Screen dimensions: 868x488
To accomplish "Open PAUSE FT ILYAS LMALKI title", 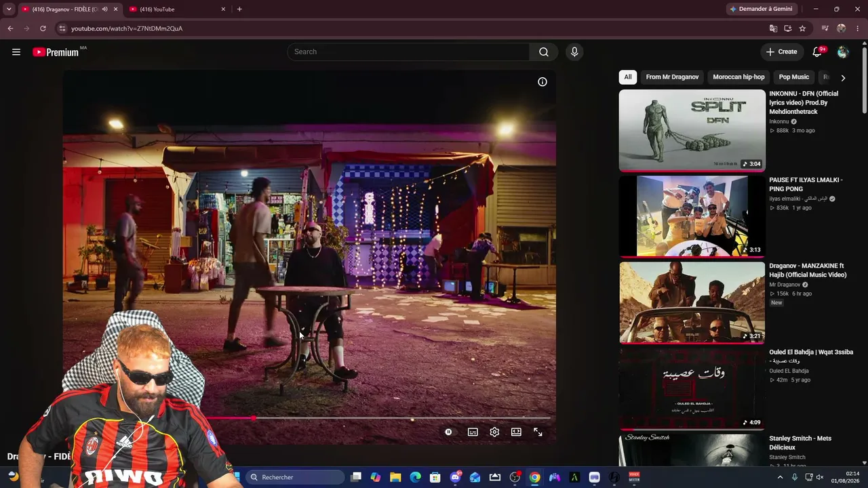I will pyautogui.click(x=806, y=184).
